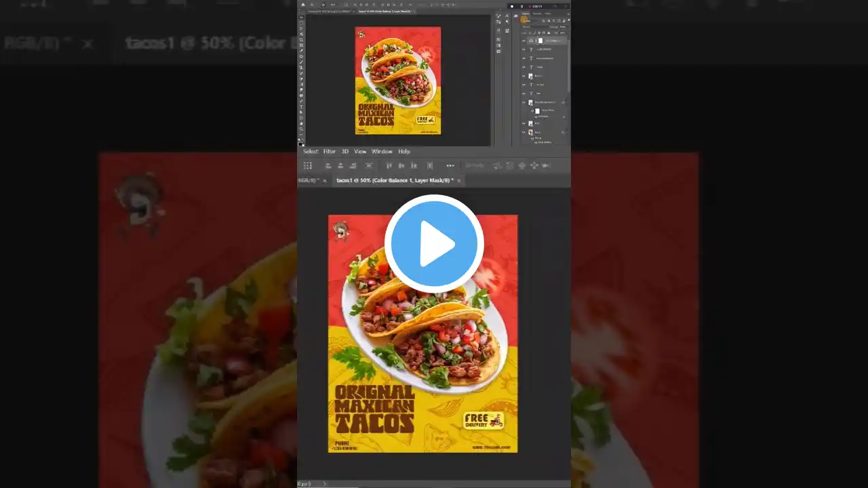Click the align right edges icon
868x488 pixels.
[x=353, y=165]
